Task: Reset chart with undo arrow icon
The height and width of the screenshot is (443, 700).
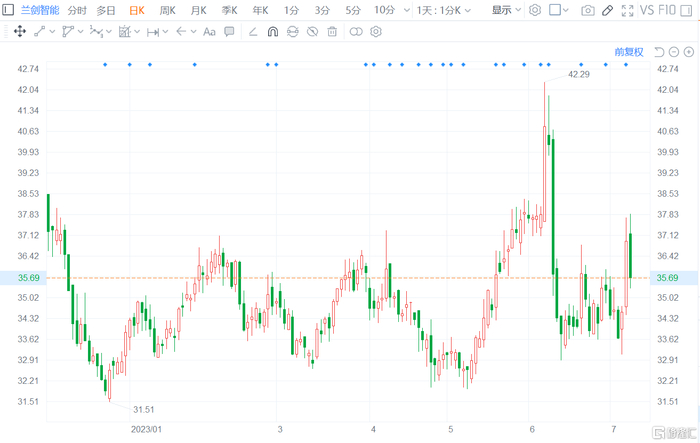Action: point(659,52)
